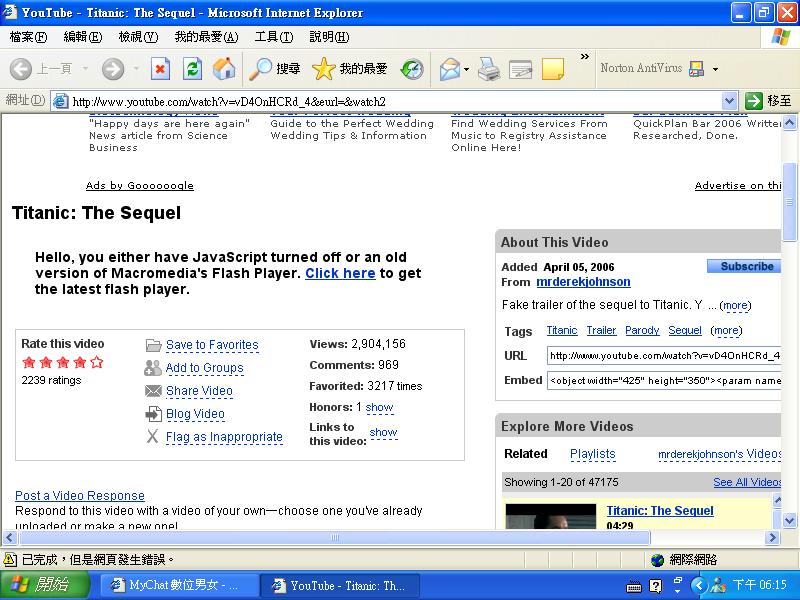Click the horizontal scrollbar thumb

click(334, 537)
